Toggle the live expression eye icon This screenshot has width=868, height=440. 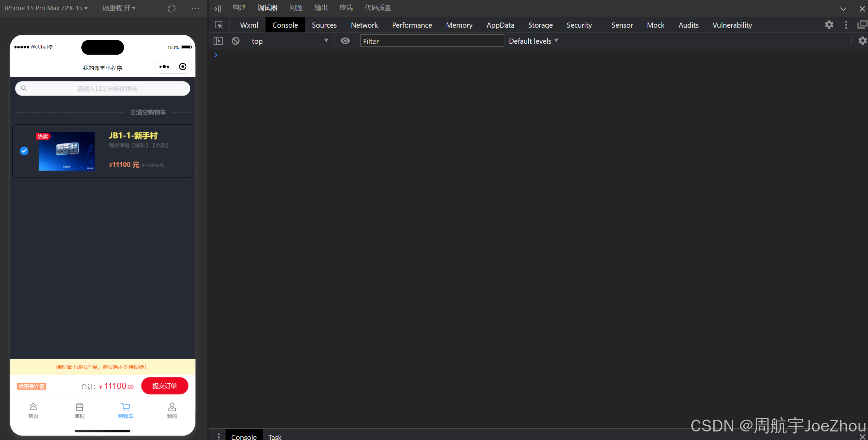click(345, 41)
